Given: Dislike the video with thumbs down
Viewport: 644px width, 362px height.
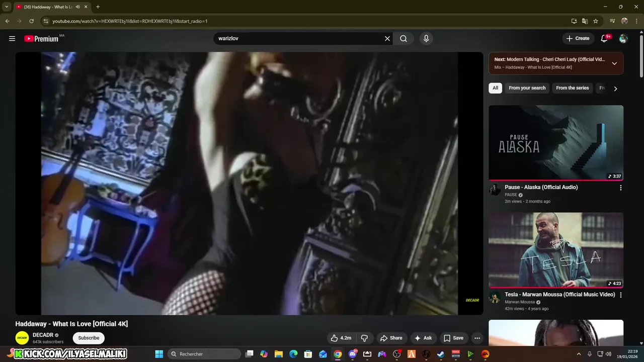Looking at the screenshot, I should click(x=365, y=338).
